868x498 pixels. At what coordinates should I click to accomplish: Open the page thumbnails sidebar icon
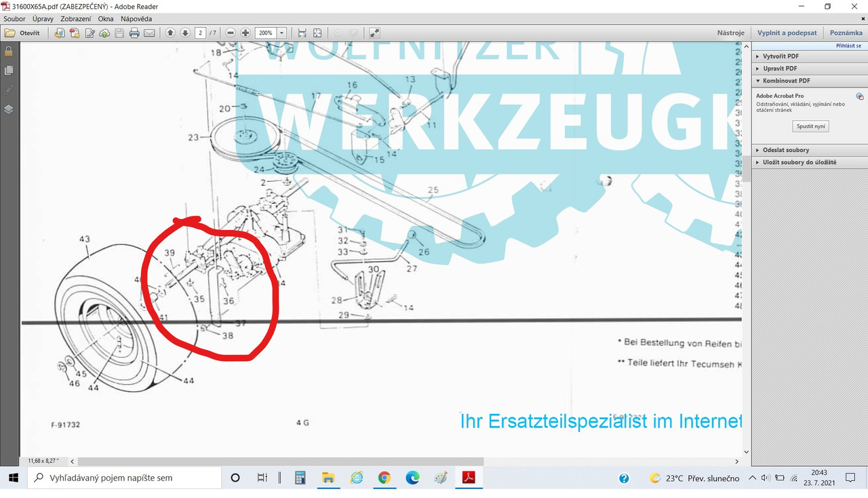click(x=9, y=71)
